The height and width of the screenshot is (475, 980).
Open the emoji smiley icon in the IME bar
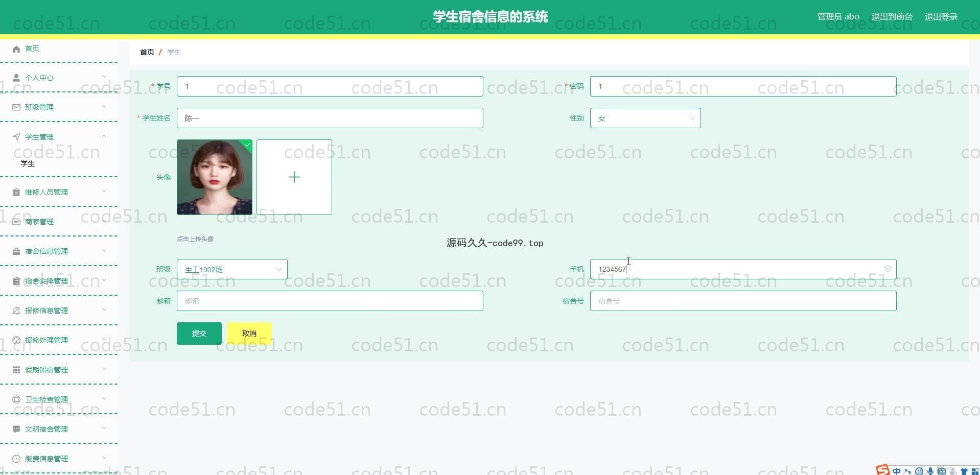919,471
